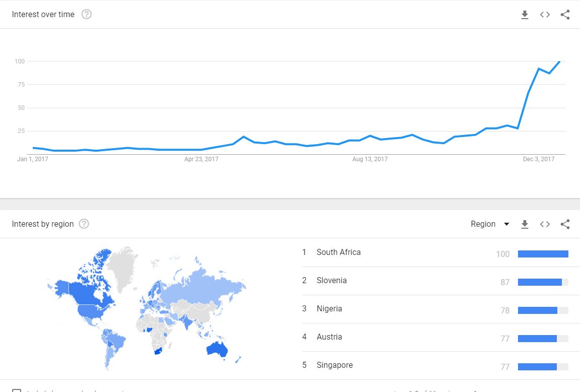
Task: Select Austria in the region list
Action: click(329, 337)
